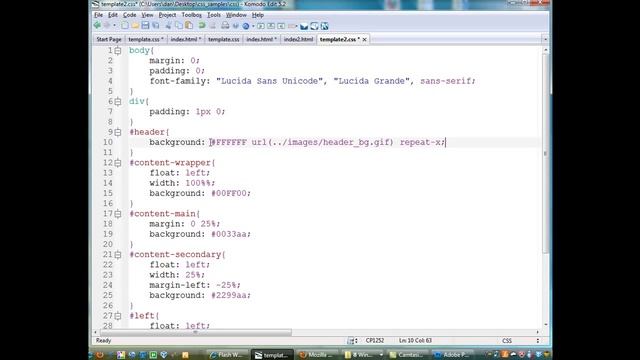Open the File menu

tap(98, 15)
